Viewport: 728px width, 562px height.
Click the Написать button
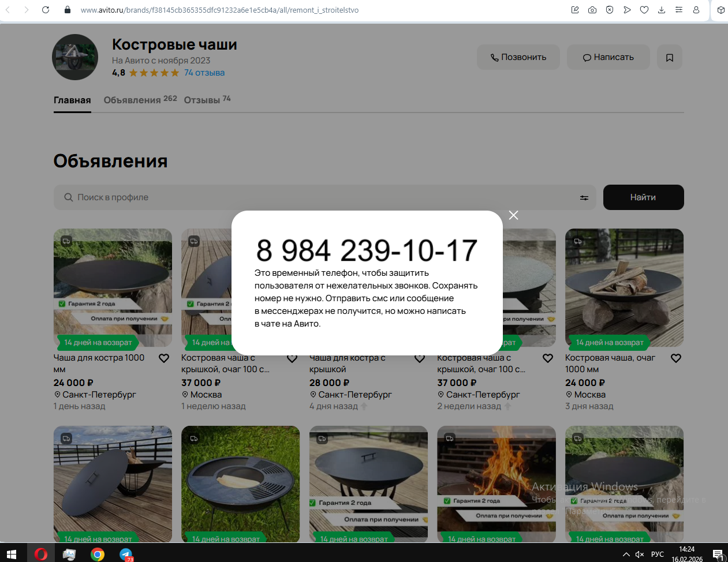(x=608, y=57)
